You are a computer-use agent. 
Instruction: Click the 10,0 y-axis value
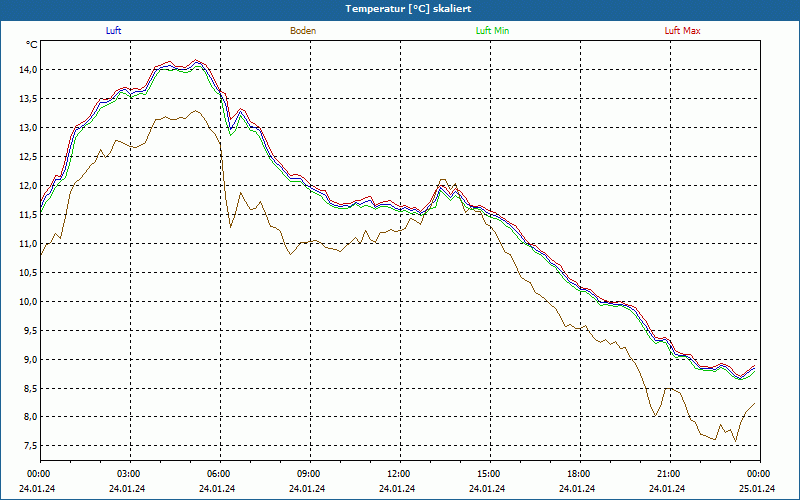tap(28, 302)
